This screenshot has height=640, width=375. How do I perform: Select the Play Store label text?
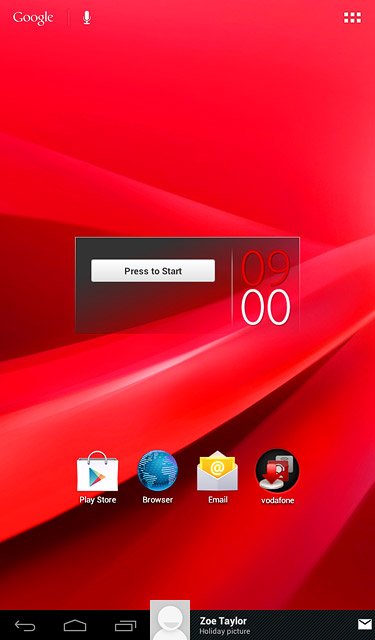(98, 500)
